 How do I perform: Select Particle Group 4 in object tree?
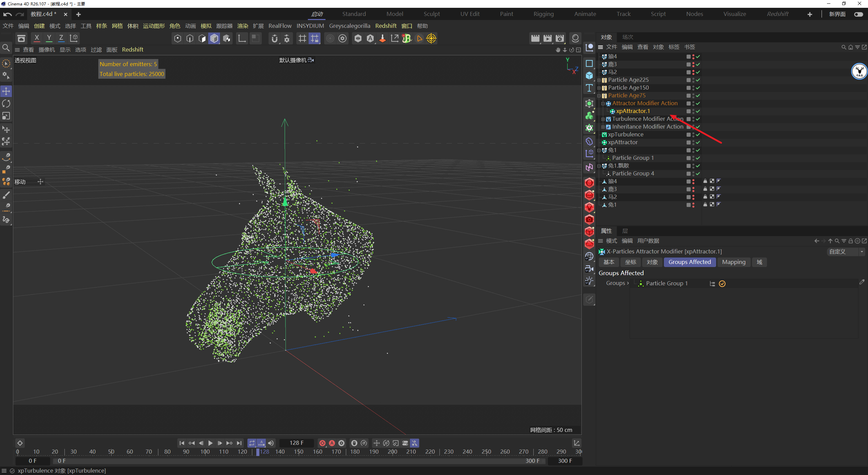[x=633, y=174]
